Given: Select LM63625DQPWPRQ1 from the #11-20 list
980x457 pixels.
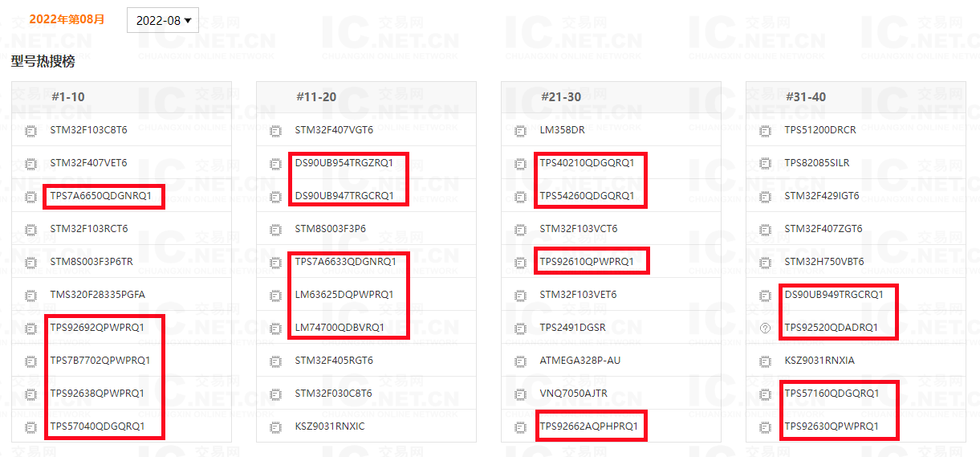Looking at the screenshot, I should pos(344,295).
